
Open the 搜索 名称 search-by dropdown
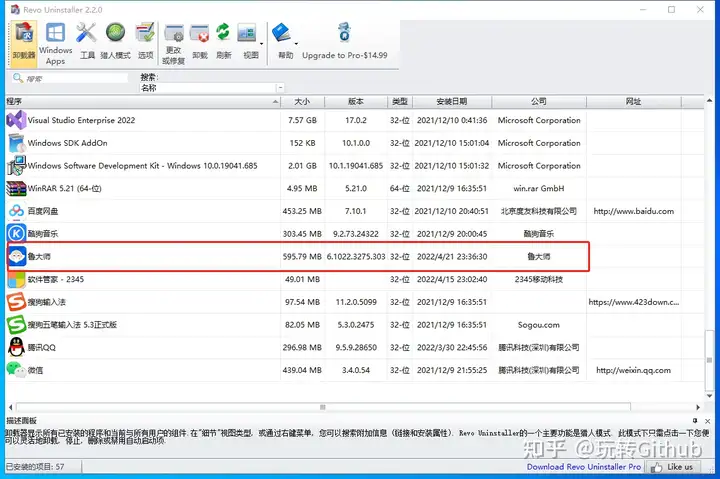click(x=280, y=87)
